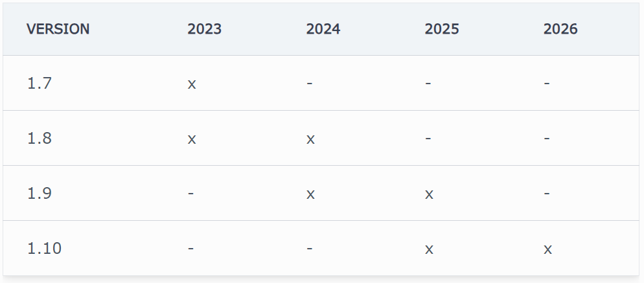The image size is (644, 283).
Task: Click the VERSION column header
Action: click(x=58, y=29)
